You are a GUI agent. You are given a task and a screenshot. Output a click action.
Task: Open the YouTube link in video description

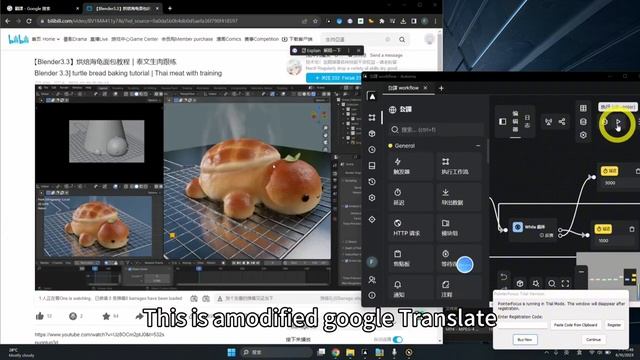point(100,334)
